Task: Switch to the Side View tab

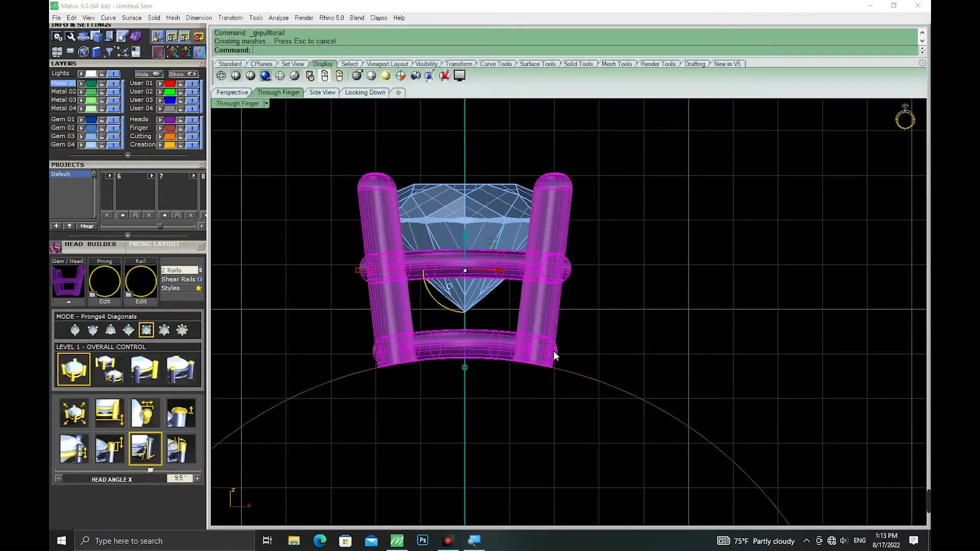Action: (322, 92)
